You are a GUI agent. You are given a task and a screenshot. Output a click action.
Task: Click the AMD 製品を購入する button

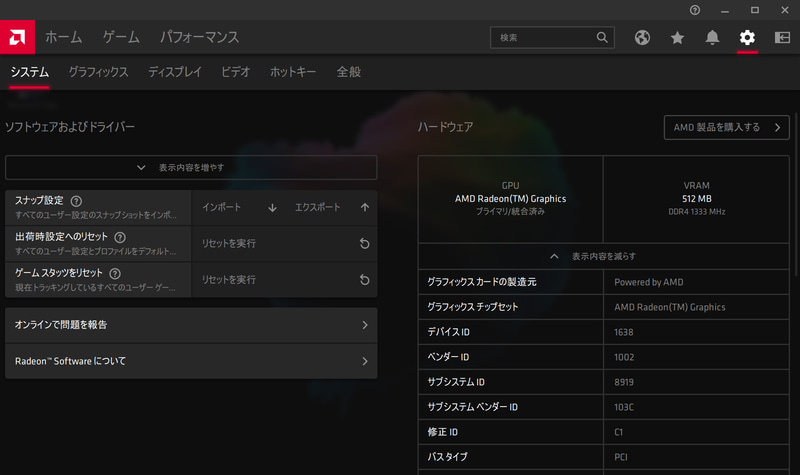727,128
